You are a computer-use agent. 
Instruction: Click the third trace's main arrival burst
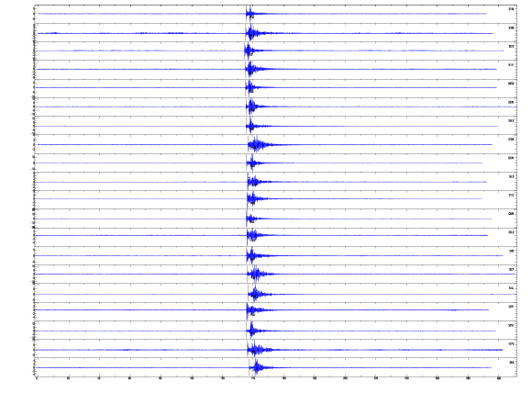pos(250,50)
